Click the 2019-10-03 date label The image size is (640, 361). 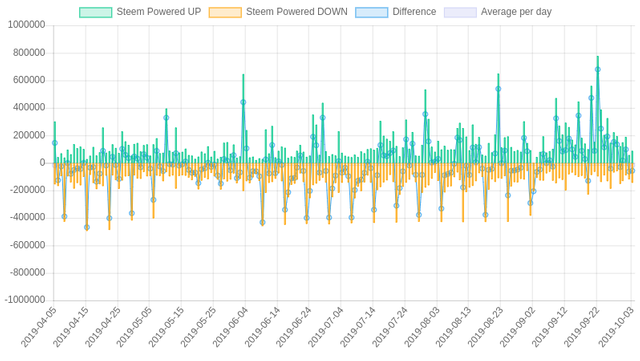tap(616, 327)
